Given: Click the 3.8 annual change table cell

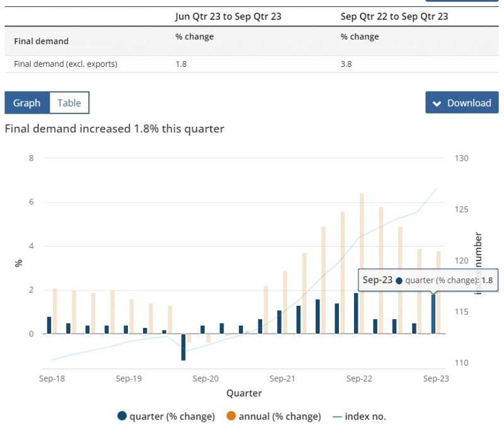Looking at the screenshot, I should click(x=347, y=64).
